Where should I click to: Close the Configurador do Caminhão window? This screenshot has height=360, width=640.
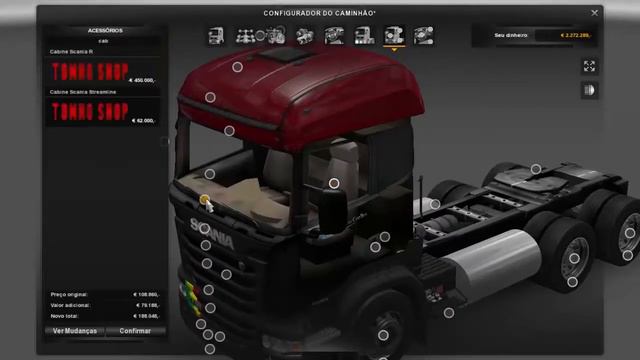point(595,13)
